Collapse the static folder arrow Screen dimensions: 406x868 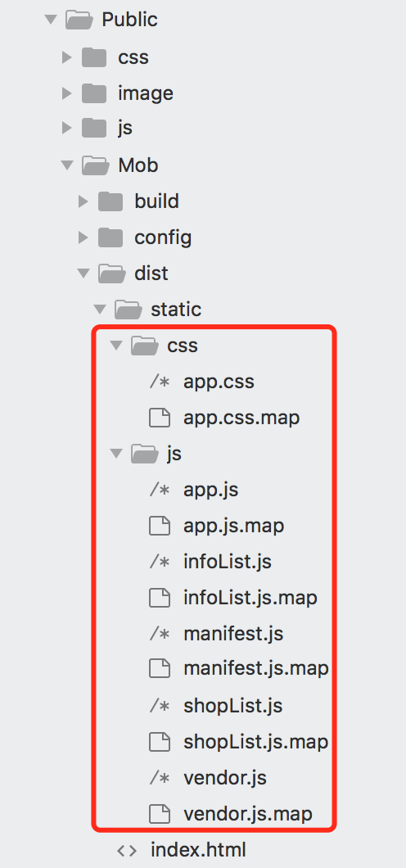coord(100,309)
